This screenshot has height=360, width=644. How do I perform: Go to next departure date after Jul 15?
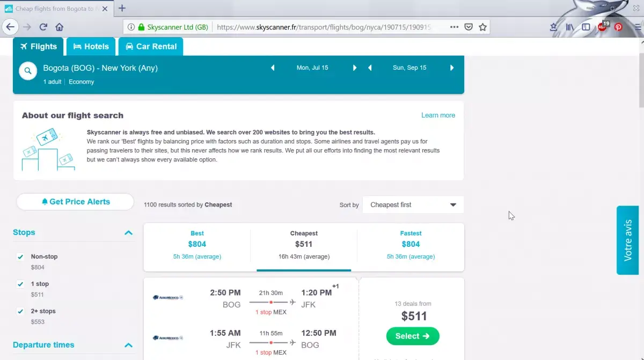(x=355, y=68)
